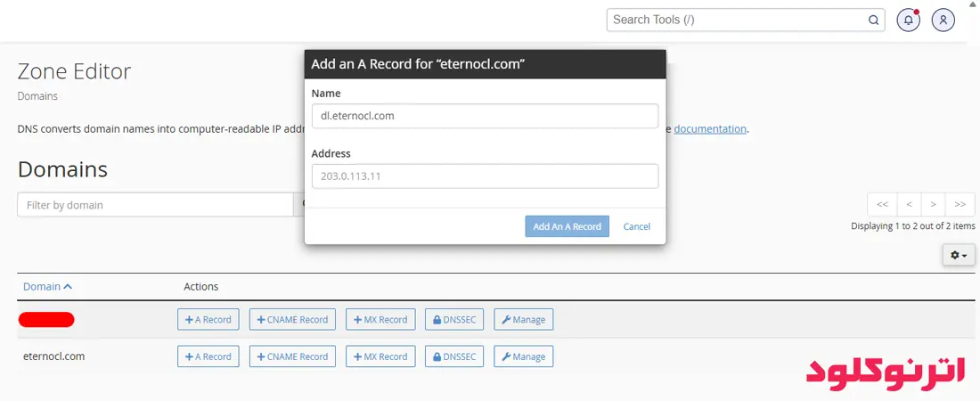
Task: Cancel the Add A Record dialog
Action: (637, 226)
